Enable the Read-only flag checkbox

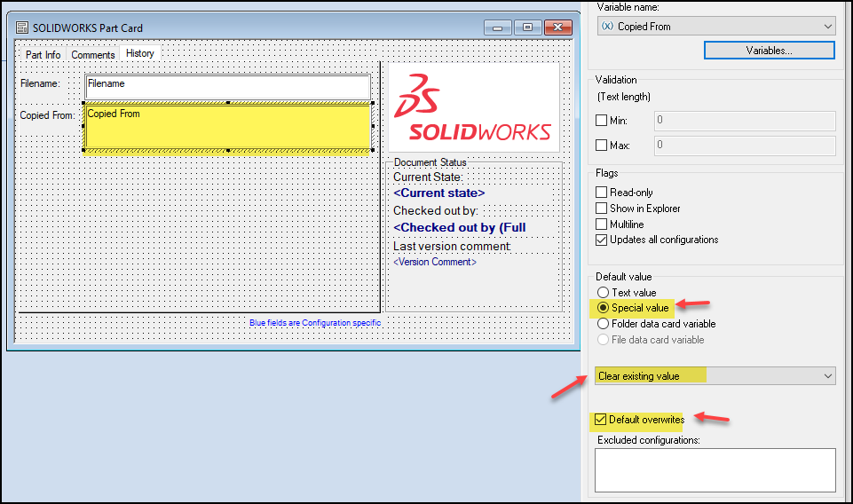(602, 193)
